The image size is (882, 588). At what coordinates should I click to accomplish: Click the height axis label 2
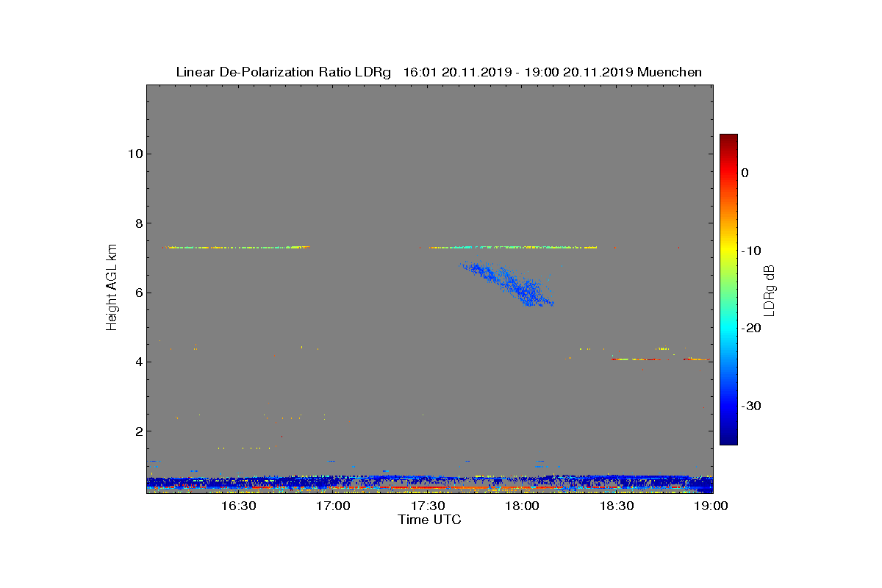click(x=137, y=431)
